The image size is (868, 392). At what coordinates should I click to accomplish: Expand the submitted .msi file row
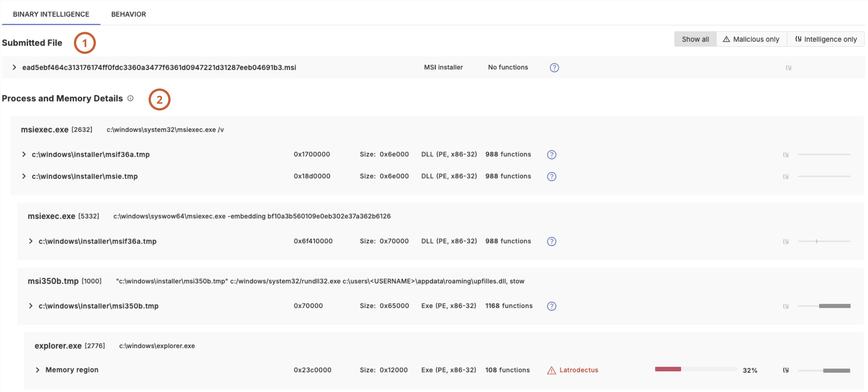coord(14,67)
